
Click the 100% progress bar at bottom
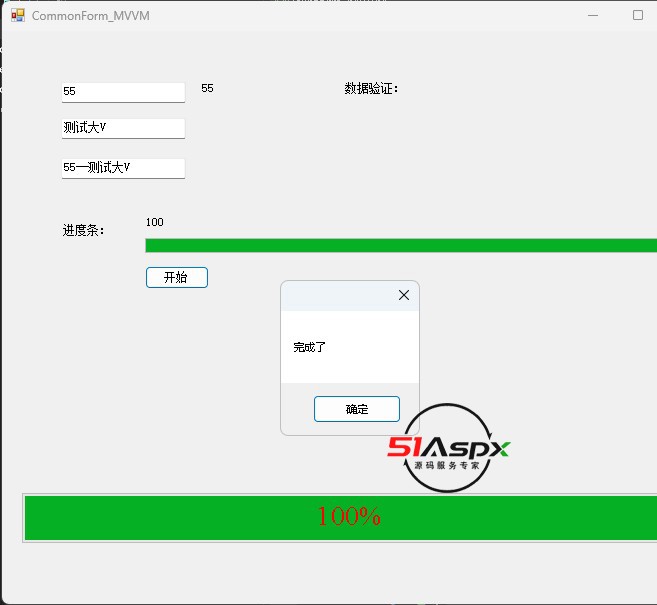pyautogui.click(x=340, y=518)
